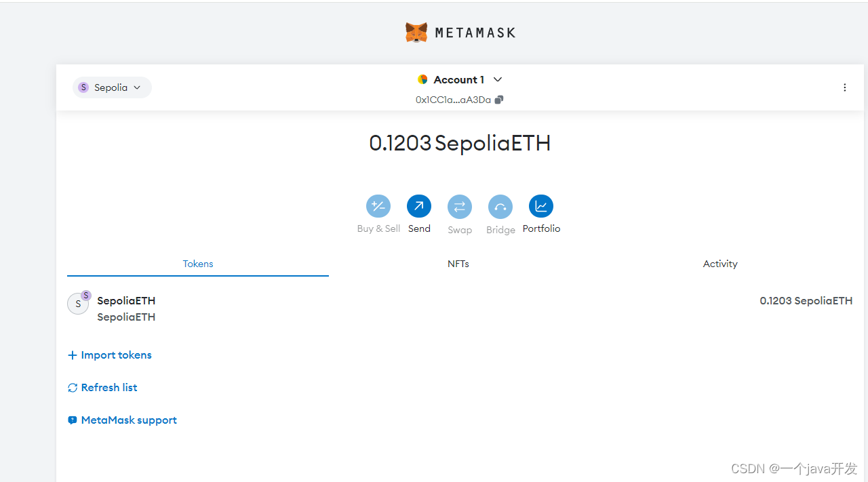Open the Portfolio chart icon

(541, 206)
